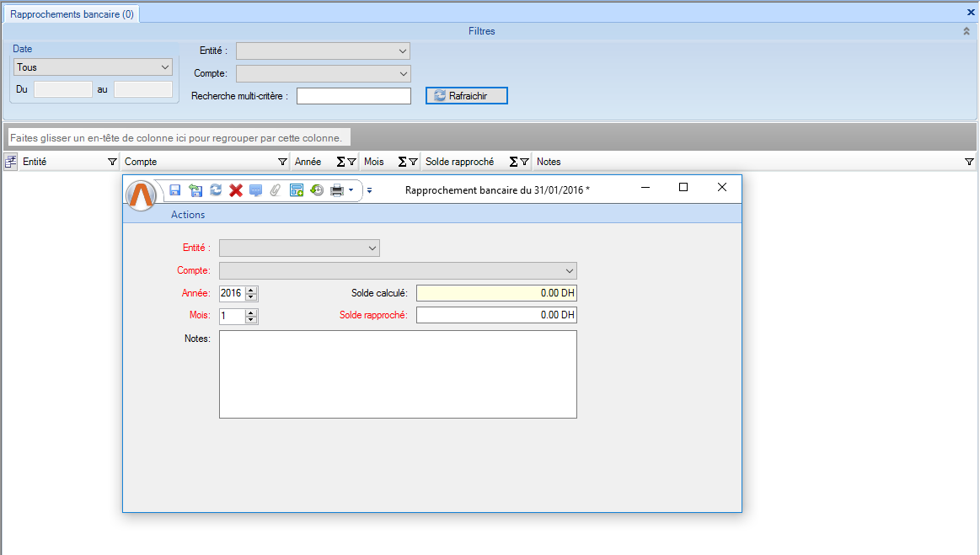
Task: Open the Actions ribbon tab
Action: [188, 215]
